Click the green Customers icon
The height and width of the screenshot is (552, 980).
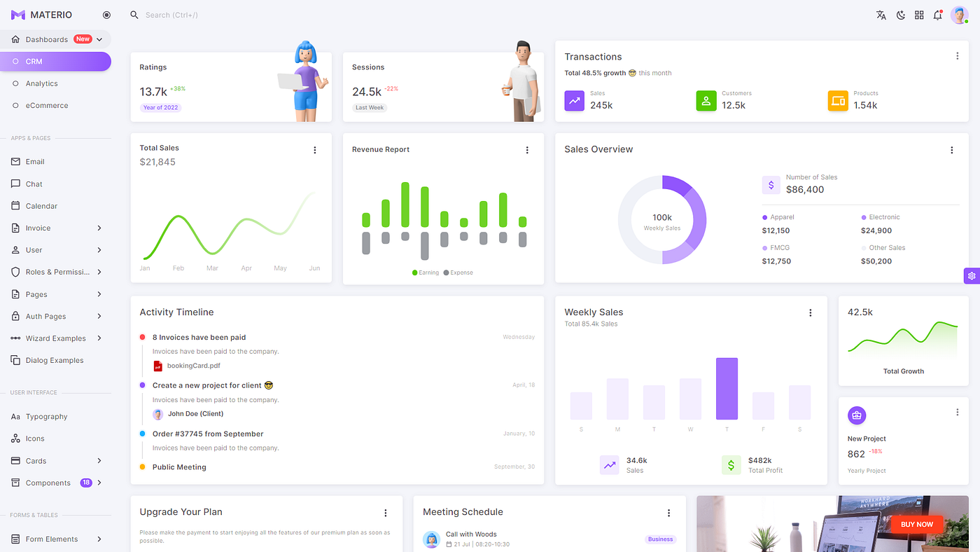coord(706,101)
